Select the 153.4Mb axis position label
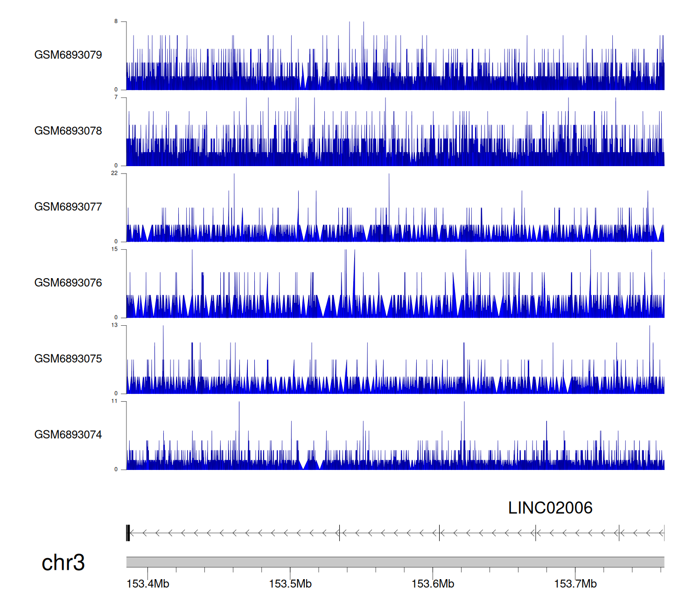This screenshot has width=700, height=616. tap(148, 584)
